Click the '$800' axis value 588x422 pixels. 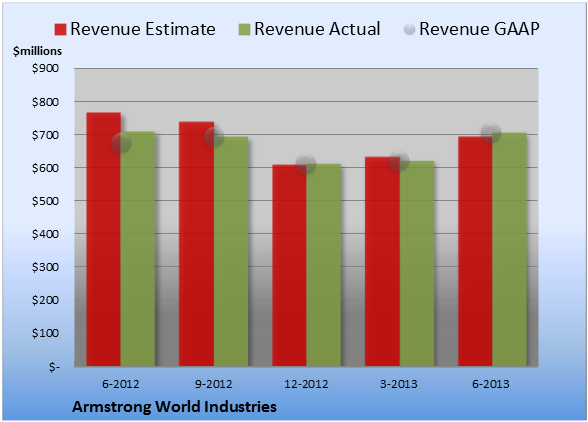pyautogui.click(x=45, y=102)
